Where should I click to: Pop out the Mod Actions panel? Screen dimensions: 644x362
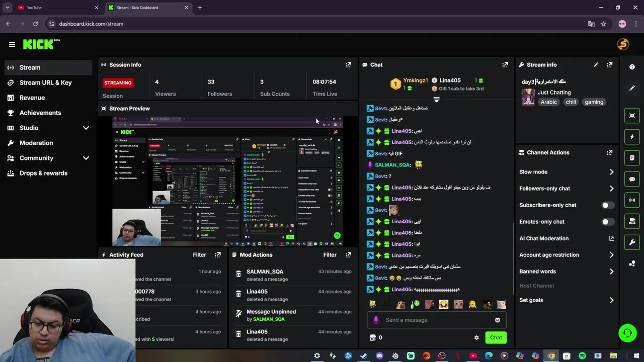click(x=348, y=255)
